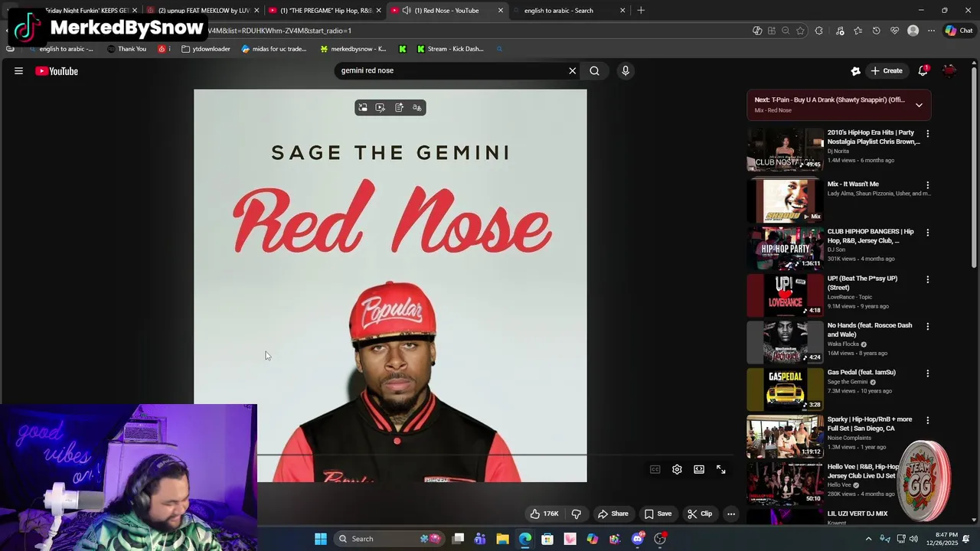Open the Copilot Chat button

959,31
